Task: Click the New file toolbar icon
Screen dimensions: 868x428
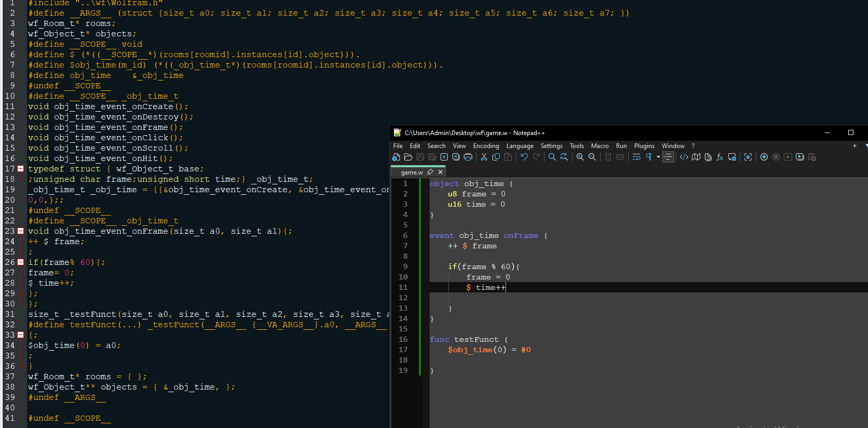Action: click(x=396, y=157)
